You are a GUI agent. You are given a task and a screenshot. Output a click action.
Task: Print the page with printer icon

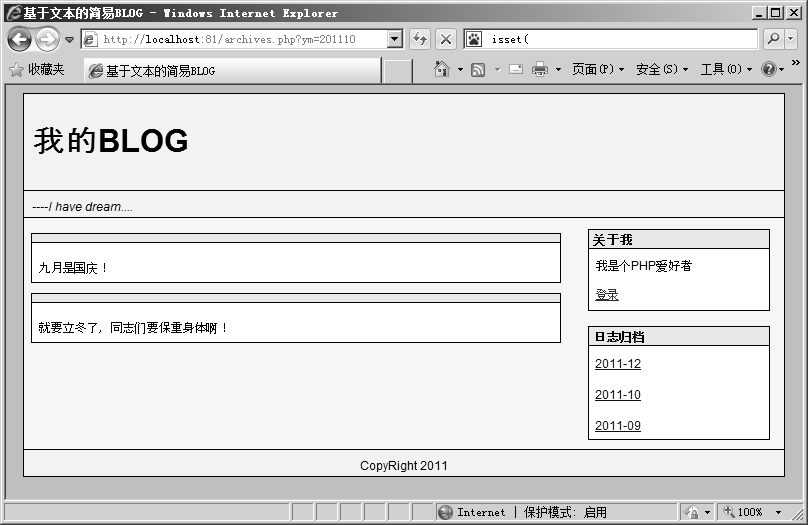pos(540,69)
